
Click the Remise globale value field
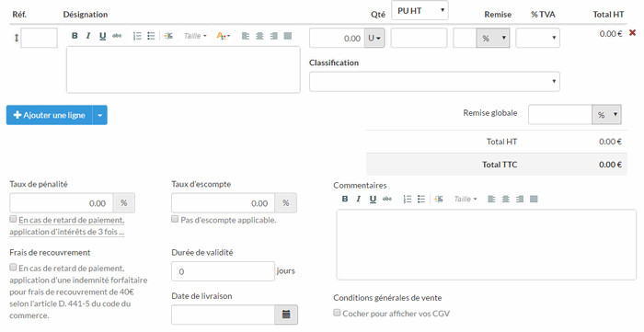[560, 114]
